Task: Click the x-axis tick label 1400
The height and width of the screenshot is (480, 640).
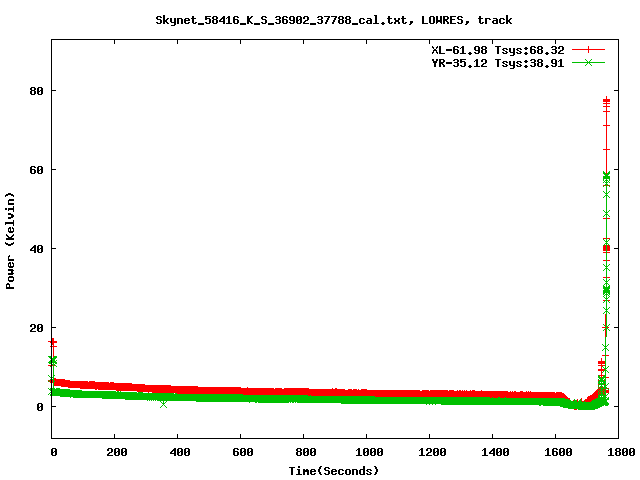Action: tap(495, 452)
